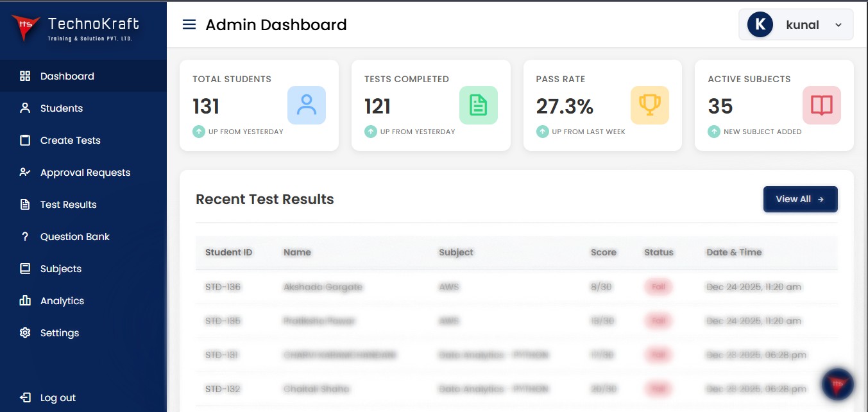
Task: Open the kunal account dropdown
Action: click(796, 24)
